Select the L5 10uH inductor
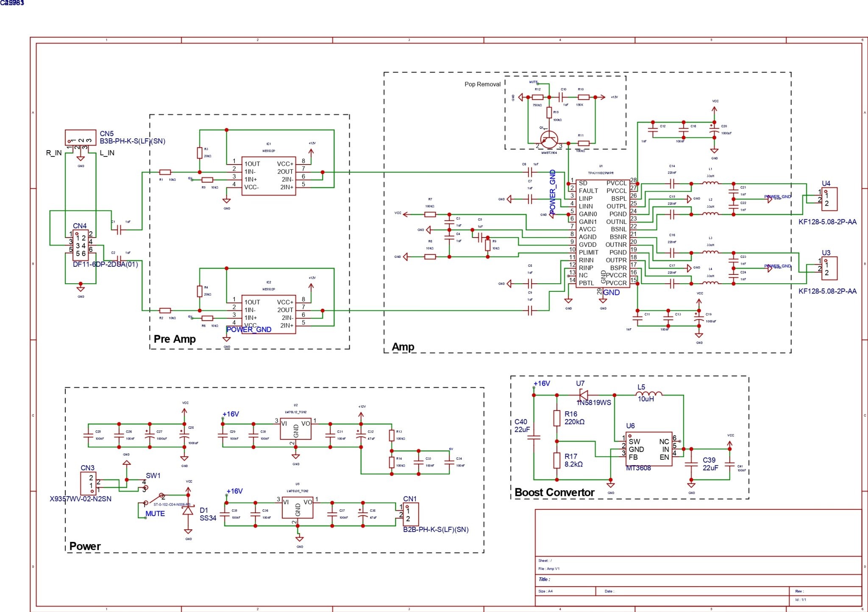The height and width of the screenshot is (612, 868). point(649,394)
